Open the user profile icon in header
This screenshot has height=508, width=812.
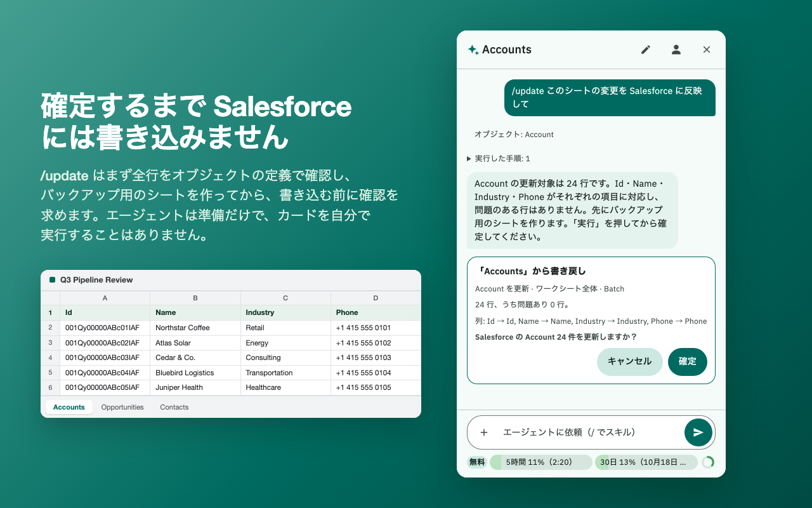point(676,50)
